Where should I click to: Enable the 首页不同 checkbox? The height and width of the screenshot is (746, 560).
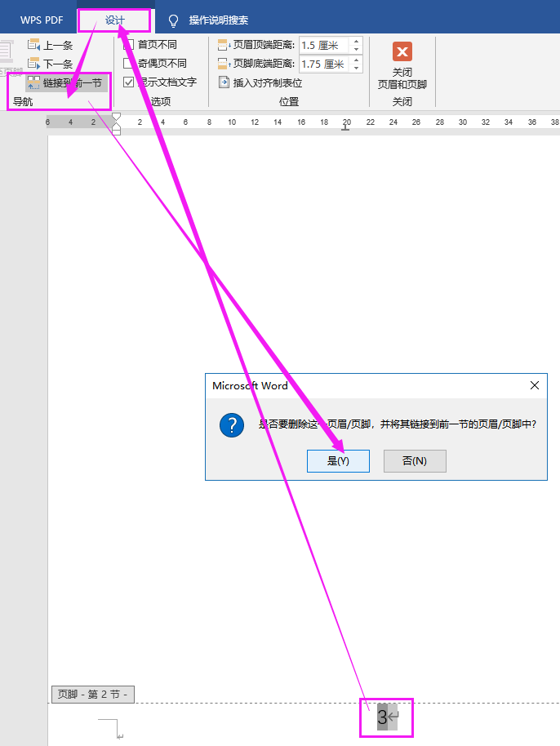(129, 45)
